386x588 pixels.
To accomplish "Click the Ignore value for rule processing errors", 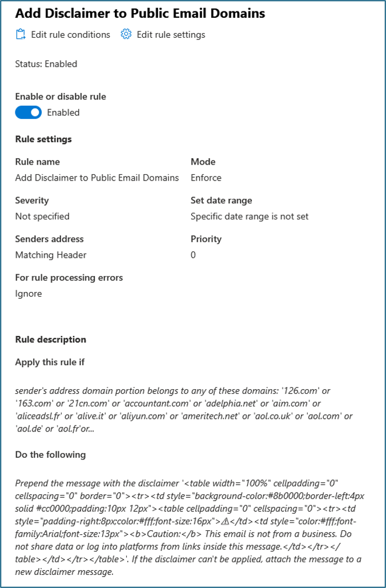I will (29, 294).
